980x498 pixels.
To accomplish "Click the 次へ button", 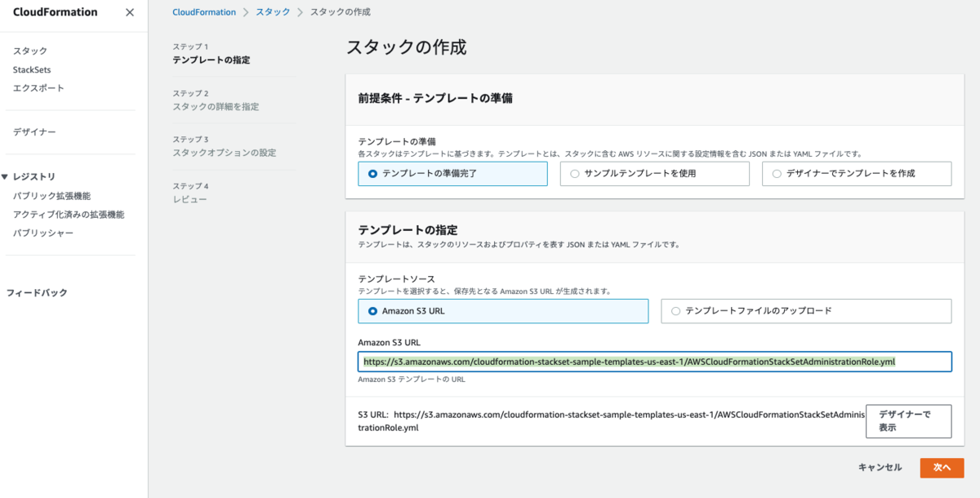I will pyautogui.click(x=942, y=468).
